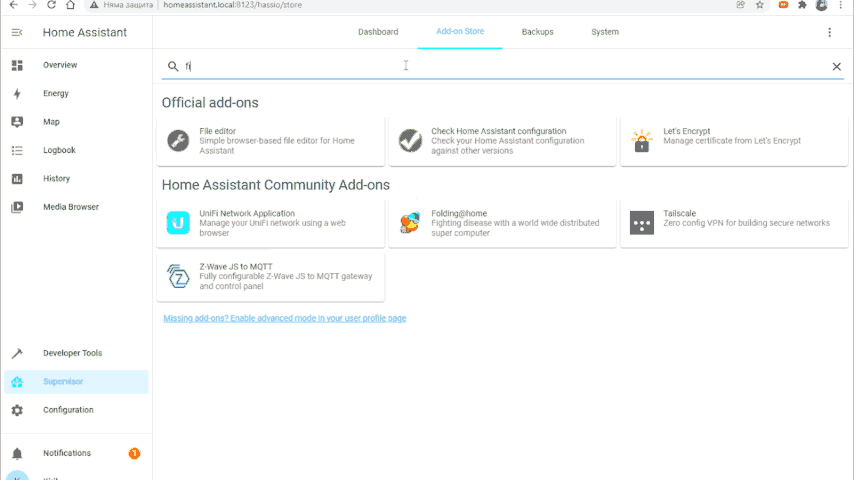Click the Folding@home add-on icon

click(410, 223)
